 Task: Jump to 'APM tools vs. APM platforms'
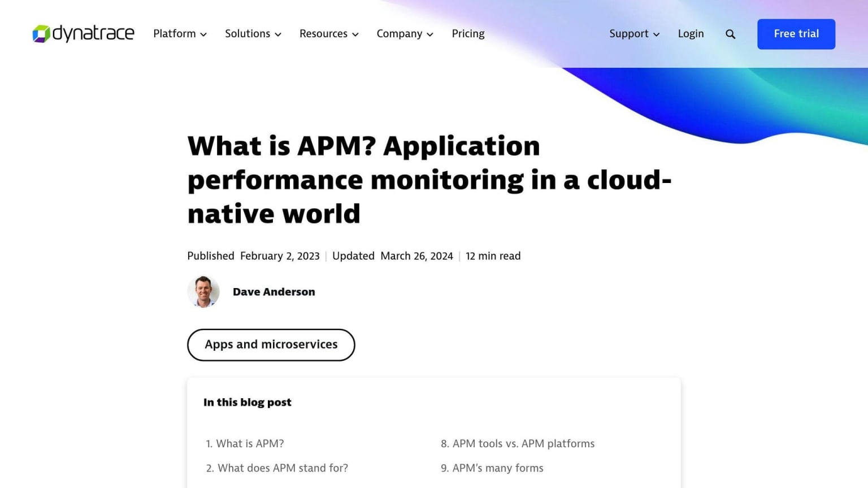coord(523,444)
